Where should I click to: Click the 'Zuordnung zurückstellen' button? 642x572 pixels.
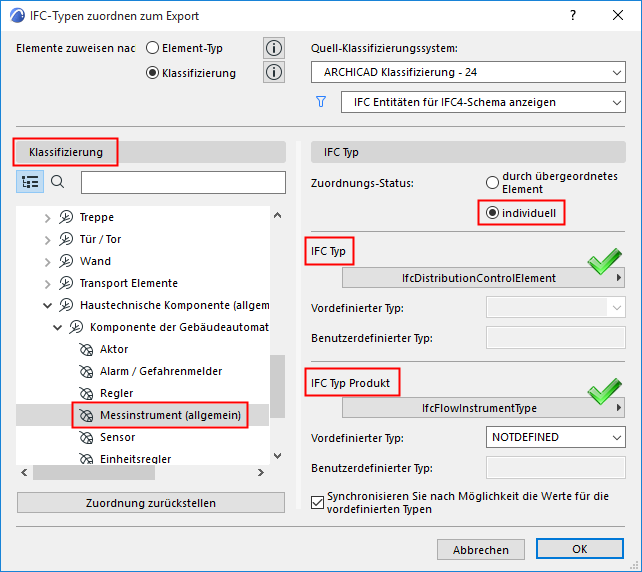(151, 503)
